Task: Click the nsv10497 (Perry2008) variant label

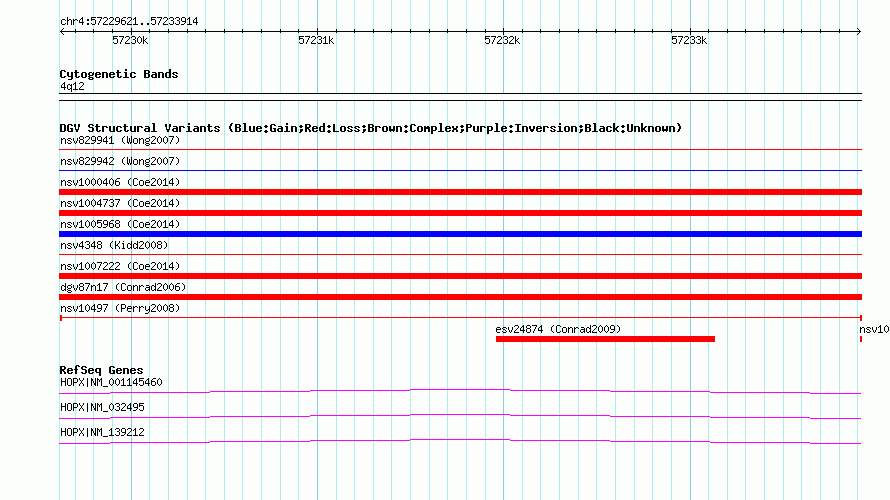Action: 120,308
